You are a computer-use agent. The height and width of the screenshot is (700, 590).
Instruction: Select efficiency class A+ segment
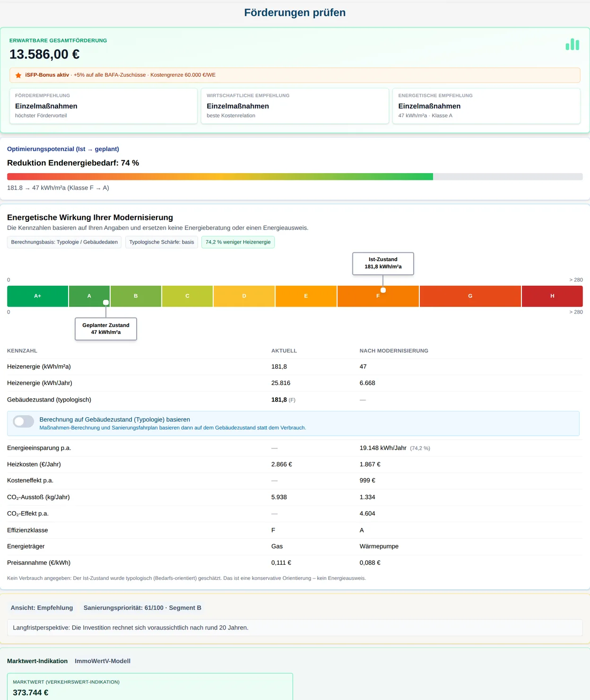point(38,296)
